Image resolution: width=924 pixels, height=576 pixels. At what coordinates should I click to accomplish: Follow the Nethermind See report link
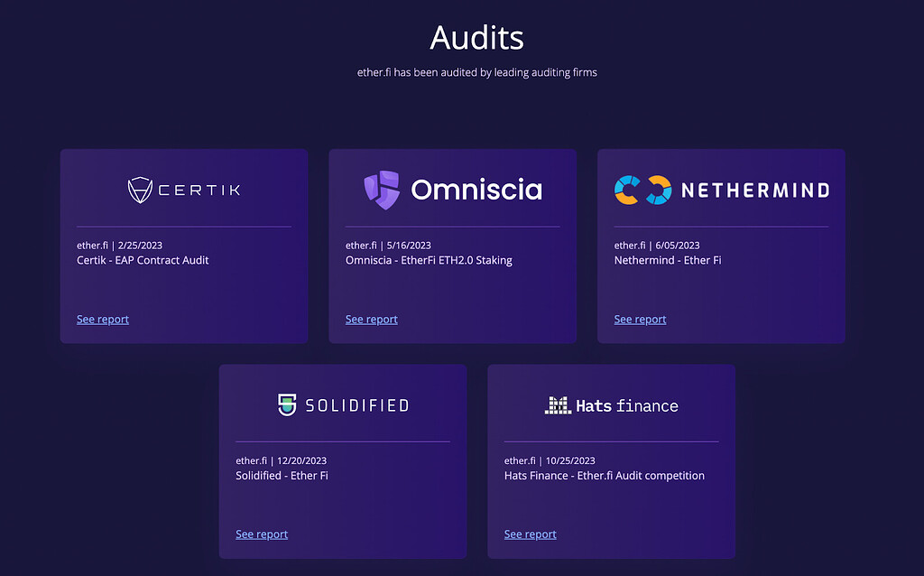(x=640, y=319)
